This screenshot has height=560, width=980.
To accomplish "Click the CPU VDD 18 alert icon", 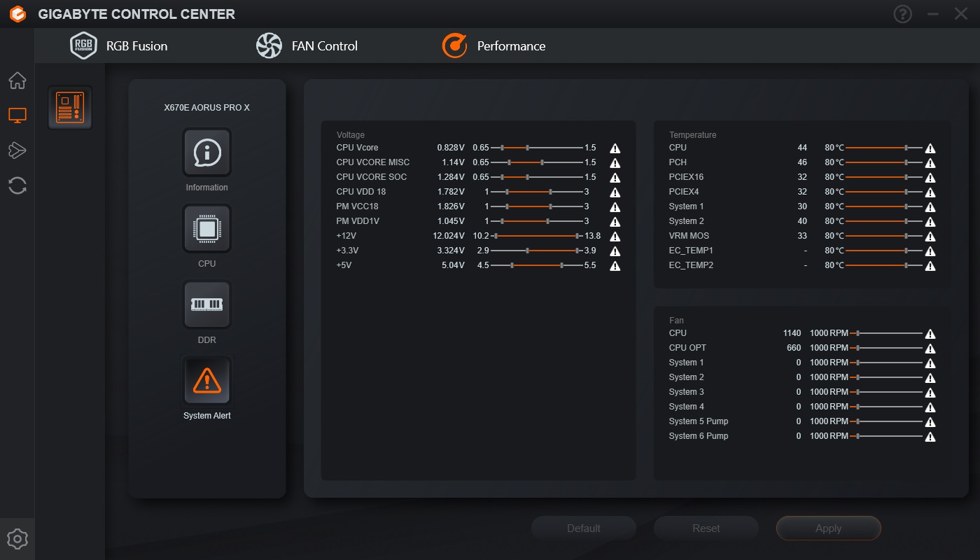I will [x=615, y=192].
